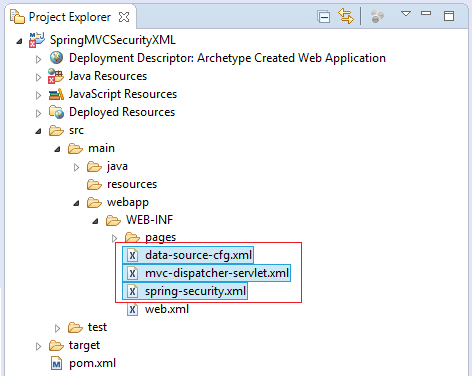Select the Project Explorer tab
This screenshot has height=376, width=472.
70,17
